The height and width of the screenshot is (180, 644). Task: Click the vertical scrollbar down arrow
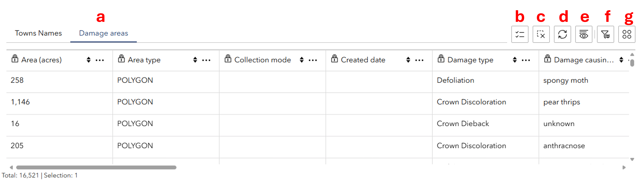coord(632,159)
